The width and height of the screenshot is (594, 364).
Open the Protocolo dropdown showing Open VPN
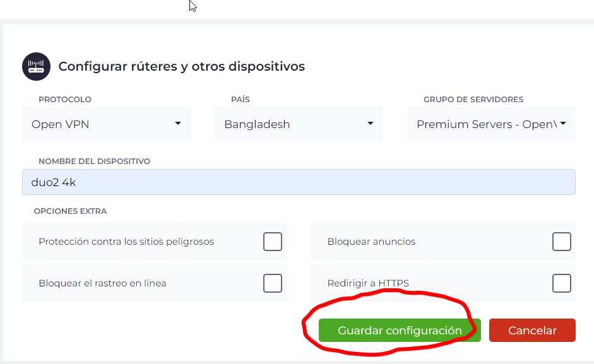tap(106, 124)
